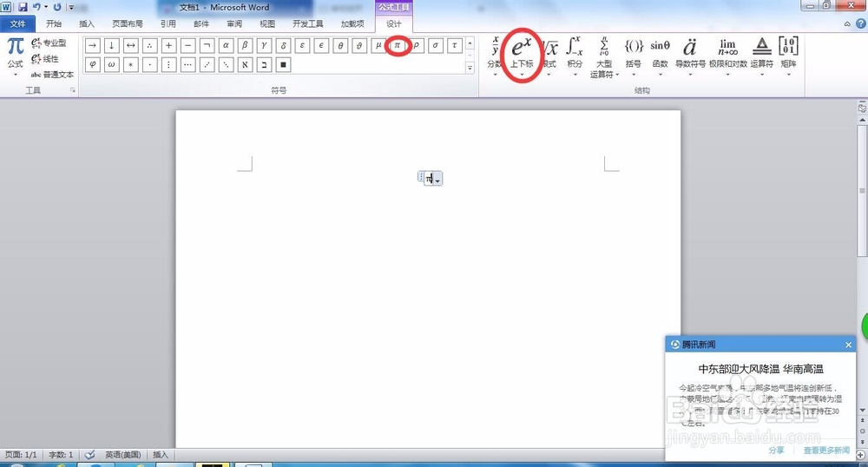Insert the mu symbol
Viewport: 868px width, 467px height.
coord(378,46)
